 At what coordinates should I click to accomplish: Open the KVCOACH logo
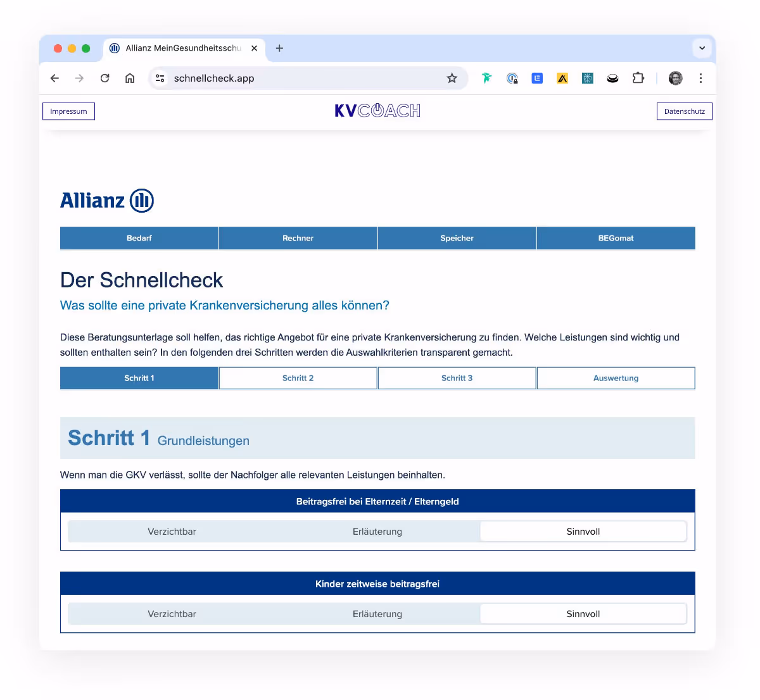[377, 110]
